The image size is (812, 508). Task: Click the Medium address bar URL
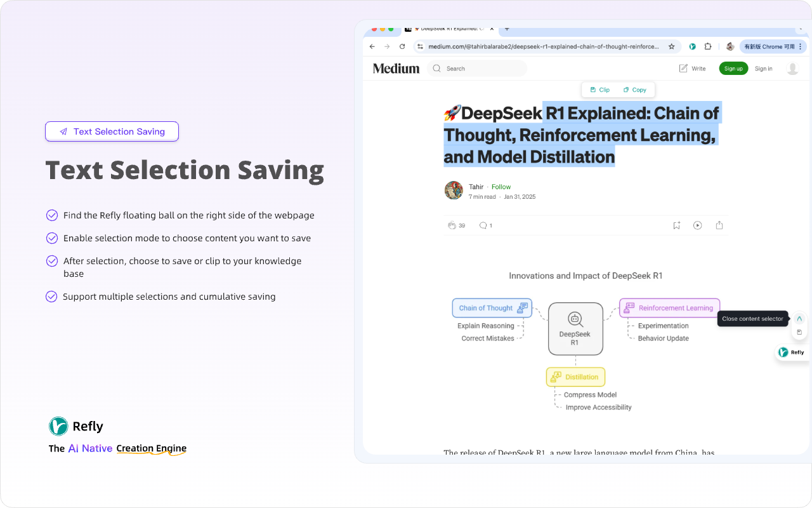click(544, 46)
